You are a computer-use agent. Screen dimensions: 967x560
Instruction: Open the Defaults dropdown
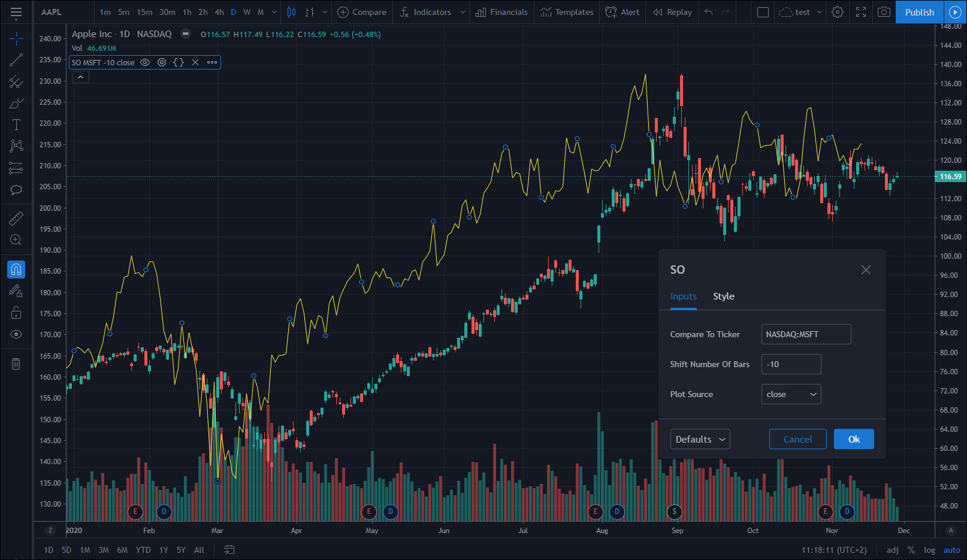coord(700,439)
